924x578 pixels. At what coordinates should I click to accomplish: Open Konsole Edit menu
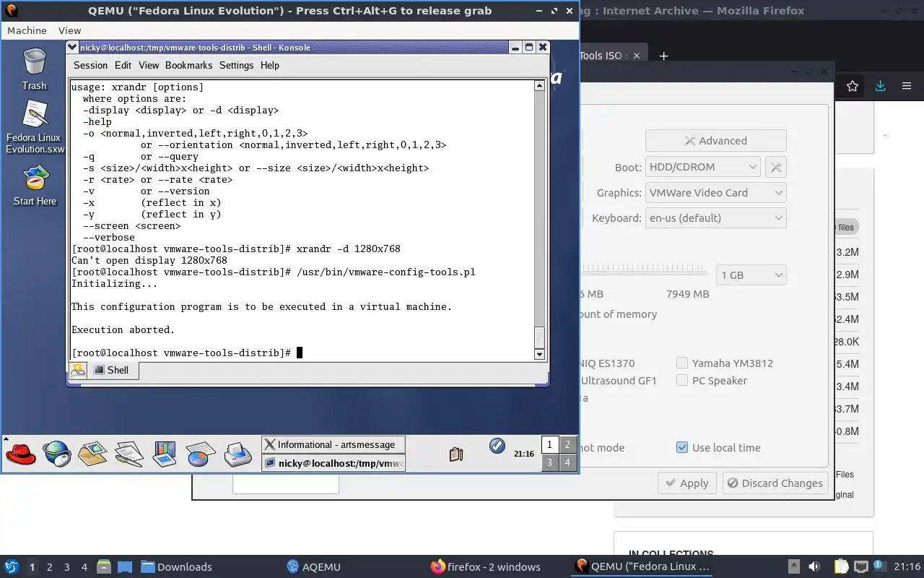pyautogui.click(x=123, y=65)
